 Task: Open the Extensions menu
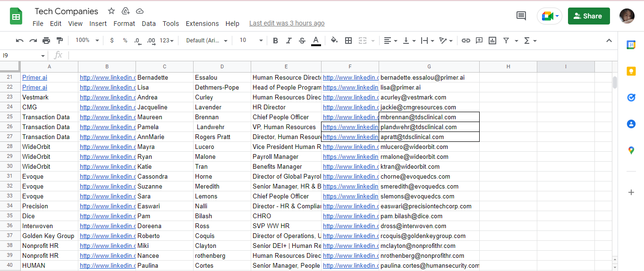tap(203, 24)
